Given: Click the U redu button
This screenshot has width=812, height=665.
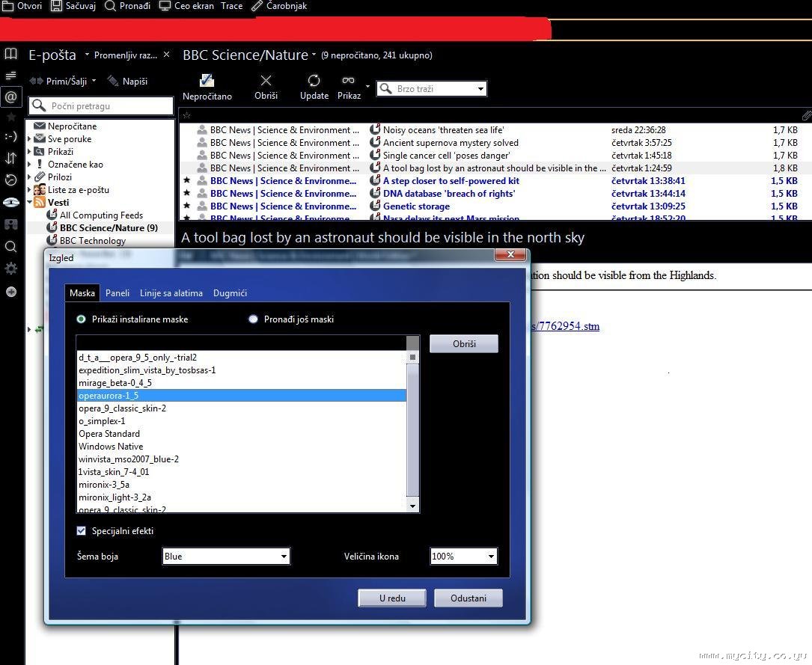Looking at the screenshot, I should pyautogui.click(x=392, y=598).
